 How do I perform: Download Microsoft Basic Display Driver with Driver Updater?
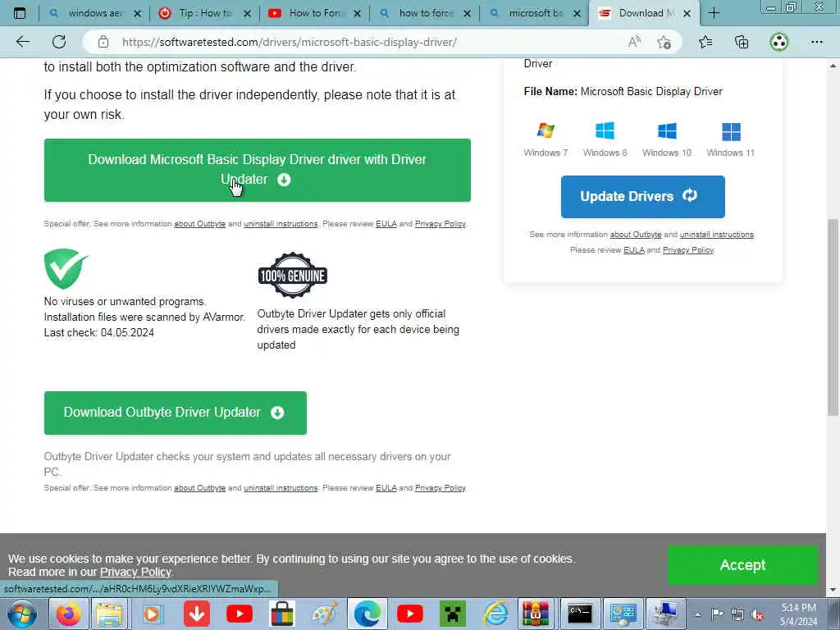[x=257, y=170]
